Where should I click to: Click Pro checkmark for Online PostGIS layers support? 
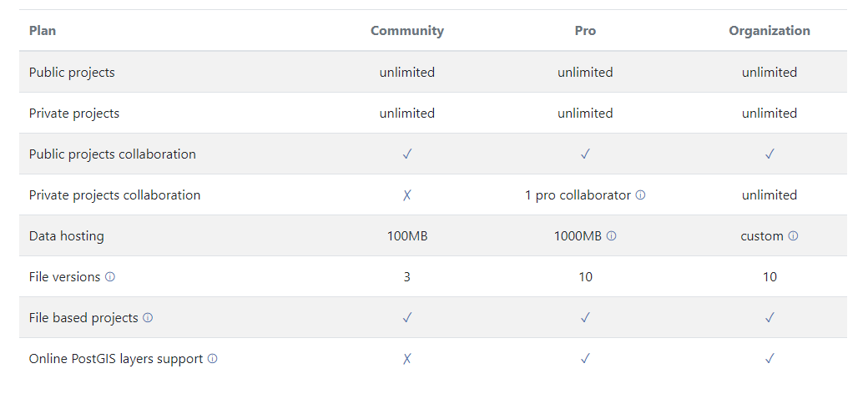tap(585, 359)
